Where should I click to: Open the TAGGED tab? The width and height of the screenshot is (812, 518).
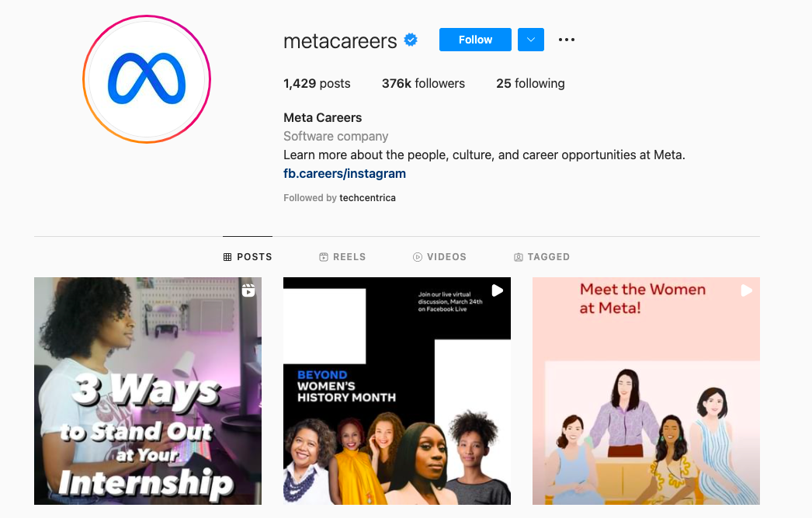coord(542,257)
